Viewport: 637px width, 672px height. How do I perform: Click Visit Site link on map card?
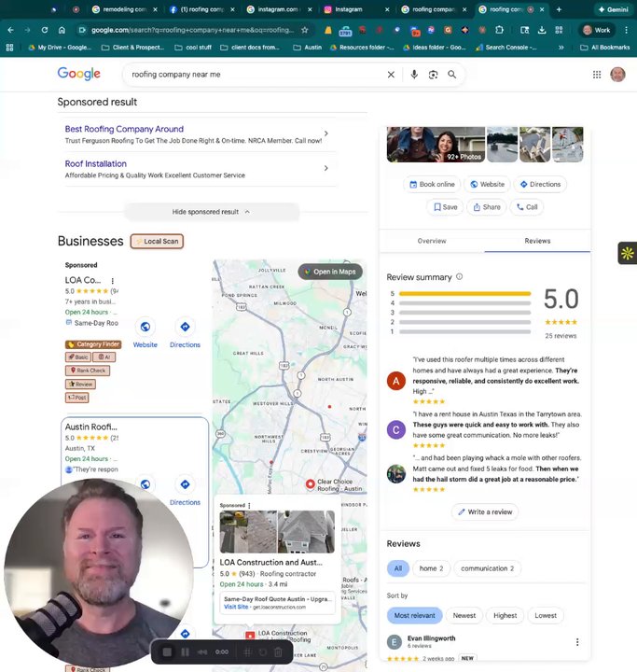click(236, 607)
